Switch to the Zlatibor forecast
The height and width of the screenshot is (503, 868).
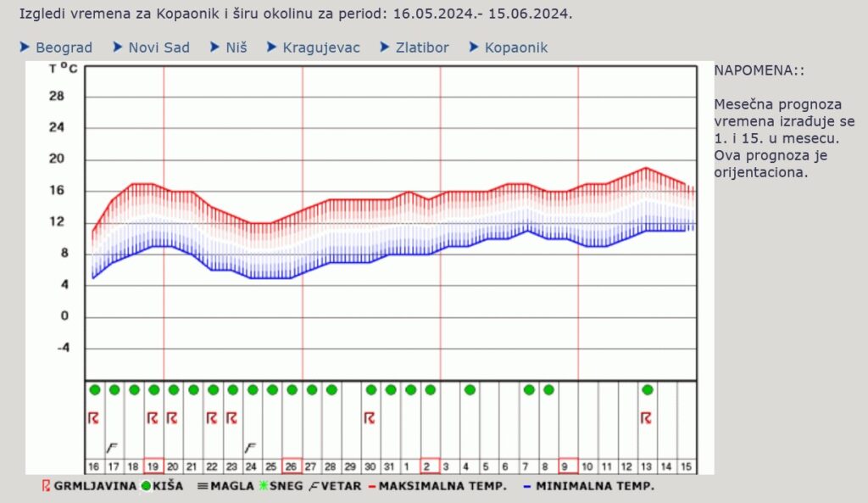(422, 48)
